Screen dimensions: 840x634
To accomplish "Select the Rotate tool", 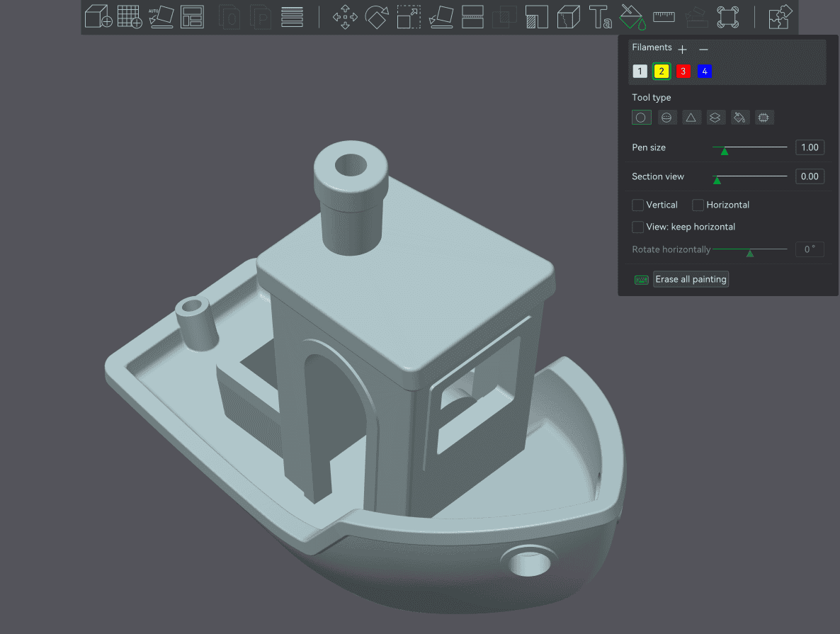I will click(377, 16).
